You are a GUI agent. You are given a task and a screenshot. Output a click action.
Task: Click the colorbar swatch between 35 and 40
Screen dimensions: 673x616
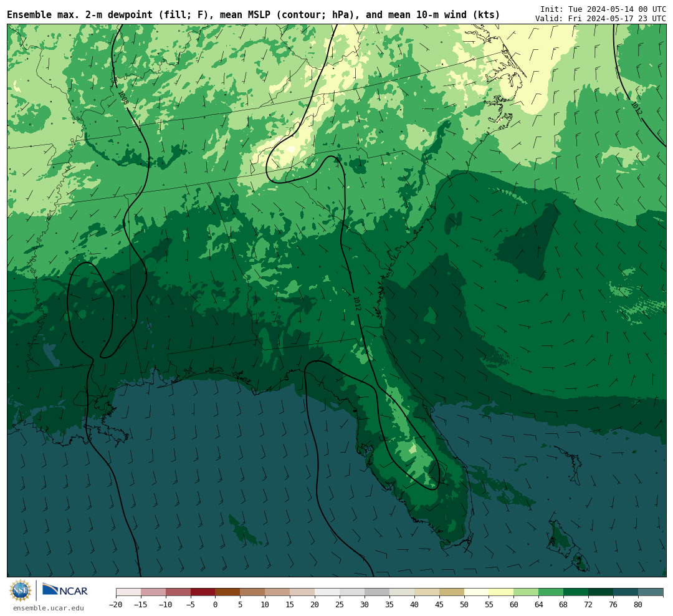pyautogui.click(x=402, y=592)
